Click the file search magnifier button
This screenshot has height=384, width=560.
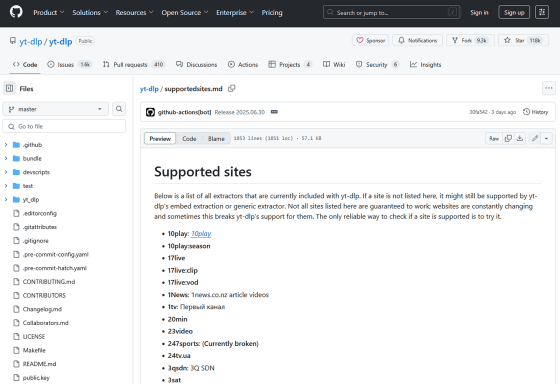point(119,109)
